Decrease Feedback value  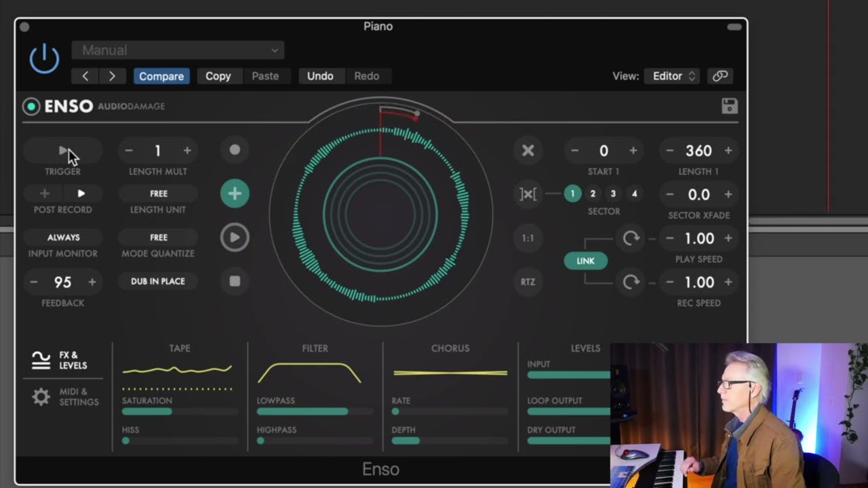34,282
